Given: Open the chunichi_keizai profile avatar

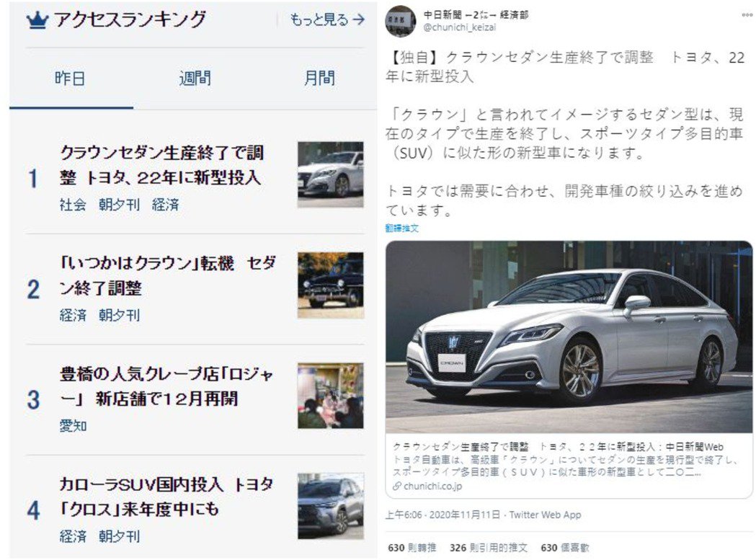Looking at the screenshot, I should click(x=400, y=21).
